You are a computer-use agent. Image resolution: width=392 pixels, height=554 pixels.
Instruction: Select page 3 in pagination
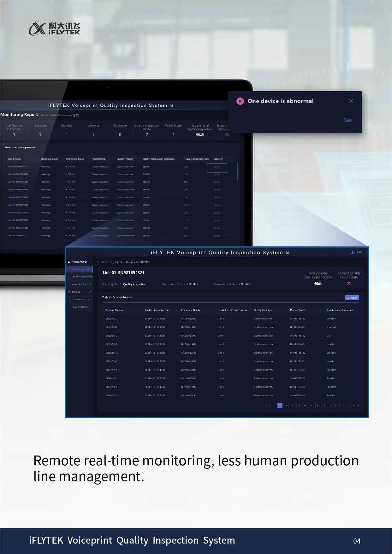tap(286, 406)
